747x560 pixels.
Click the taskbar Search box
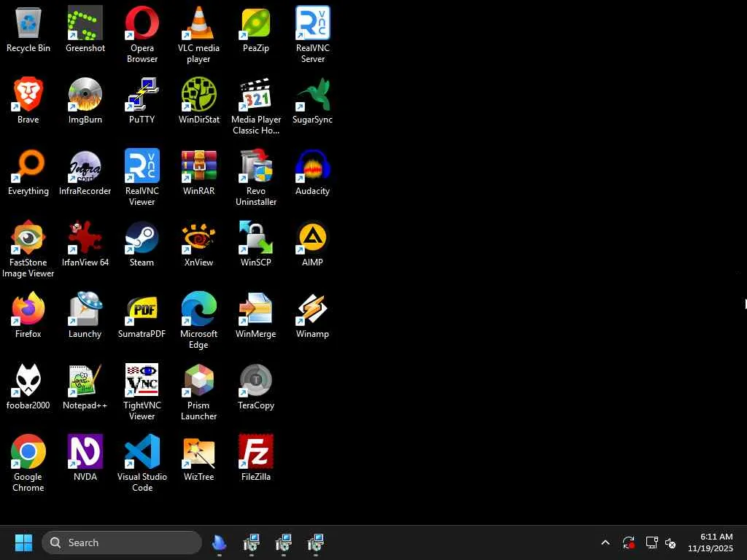coord(122,542)
